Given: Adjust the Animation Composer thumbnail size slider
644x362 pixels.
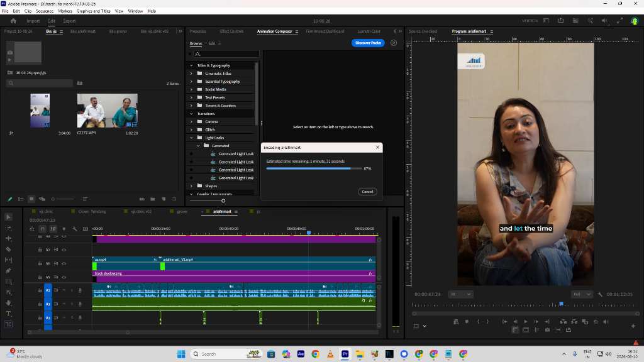Looking at the screenshot, I should (223, 200).
